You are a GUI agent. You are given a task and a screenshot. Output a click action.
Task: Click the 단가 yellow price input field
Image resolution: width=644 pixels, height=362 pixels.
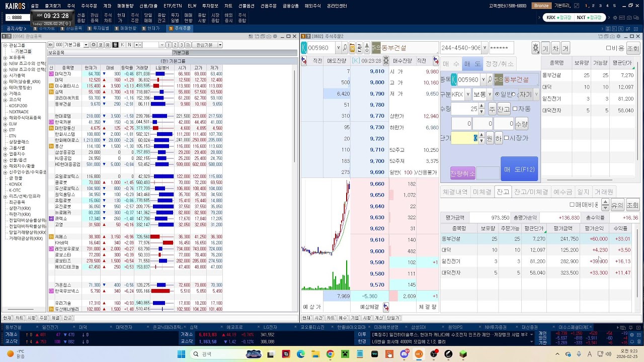click(465, 138)
